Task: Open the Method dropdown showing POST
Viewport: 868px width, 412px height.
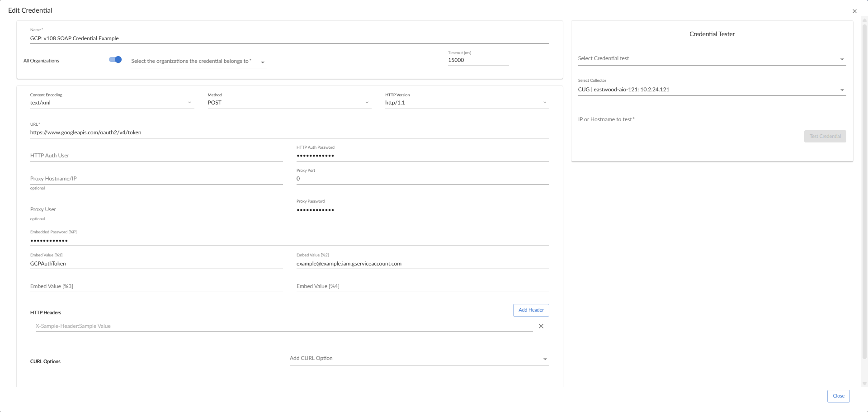Action: click(289, 103)
